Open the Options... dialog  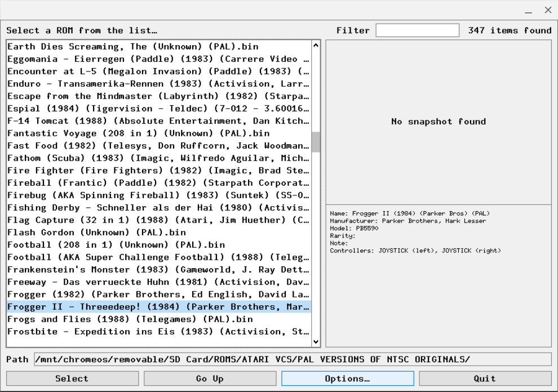tap(348, 378)
